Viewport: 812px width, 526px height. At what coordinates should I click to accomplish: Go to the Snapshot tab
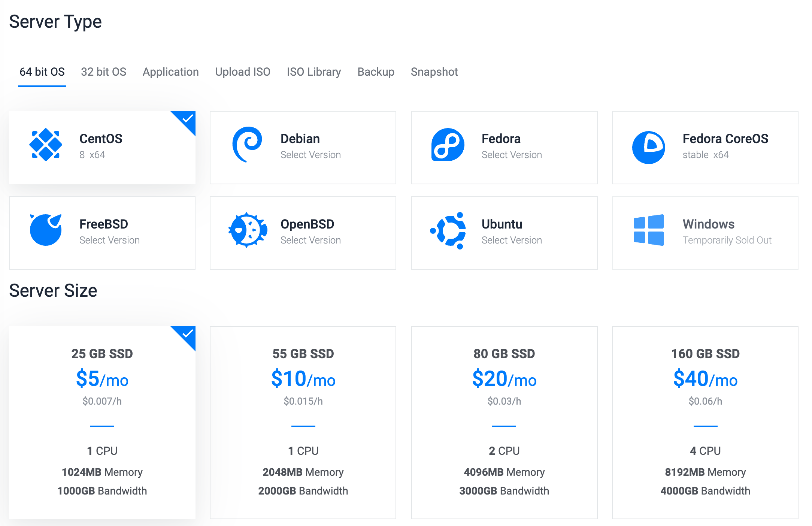(x=434, y=72)
